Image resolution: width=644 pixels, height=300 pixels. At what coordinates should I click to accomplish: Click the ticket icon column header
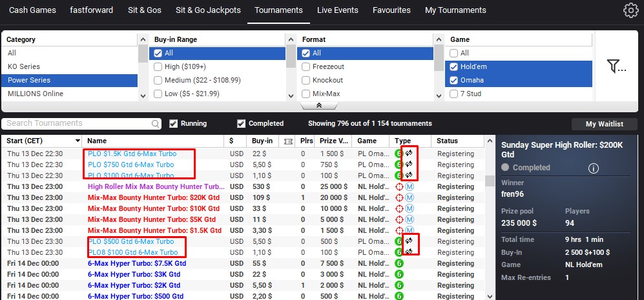[288, 141]
